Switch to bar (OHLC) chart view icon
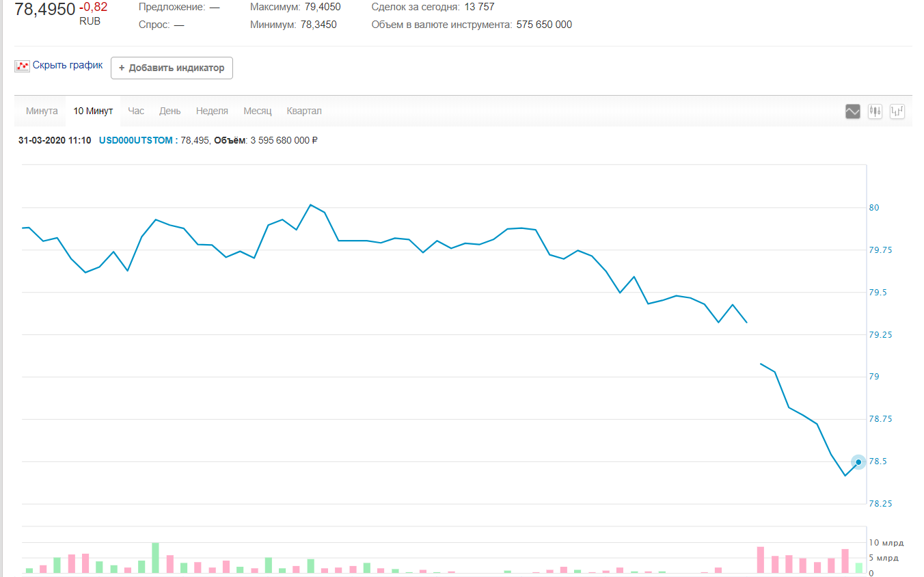The width and height of the screenshot is (924, 577). point(897,111)
